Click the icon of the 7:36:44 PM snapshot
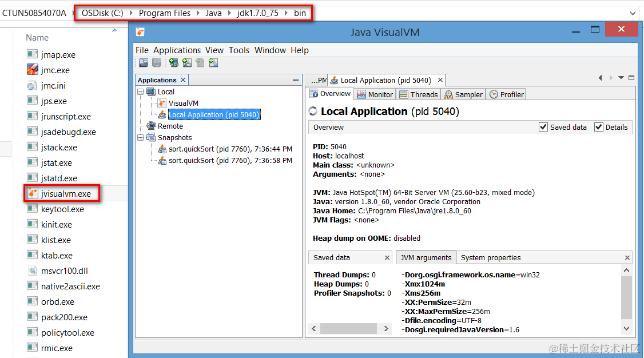The image size is (644, 358). click(x=162, y=149)
